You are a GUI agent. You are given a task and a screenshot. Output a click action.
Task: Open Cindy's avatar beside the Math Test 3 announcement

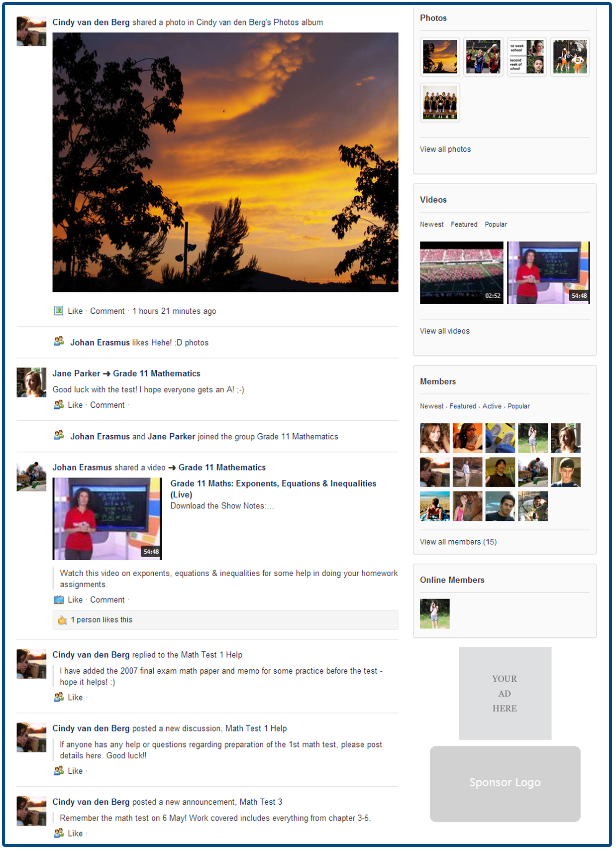click(x=31, y=811)
